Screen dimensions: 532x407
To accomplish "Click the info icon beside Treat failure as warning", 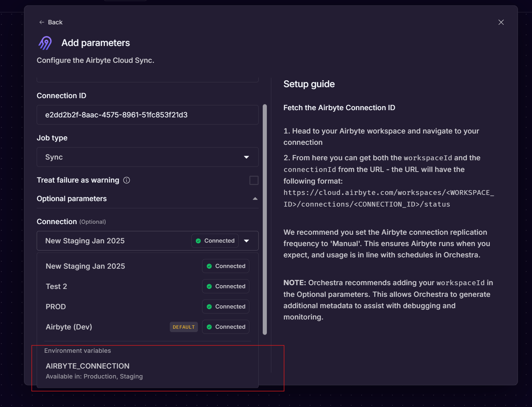I will pos(127,180).
